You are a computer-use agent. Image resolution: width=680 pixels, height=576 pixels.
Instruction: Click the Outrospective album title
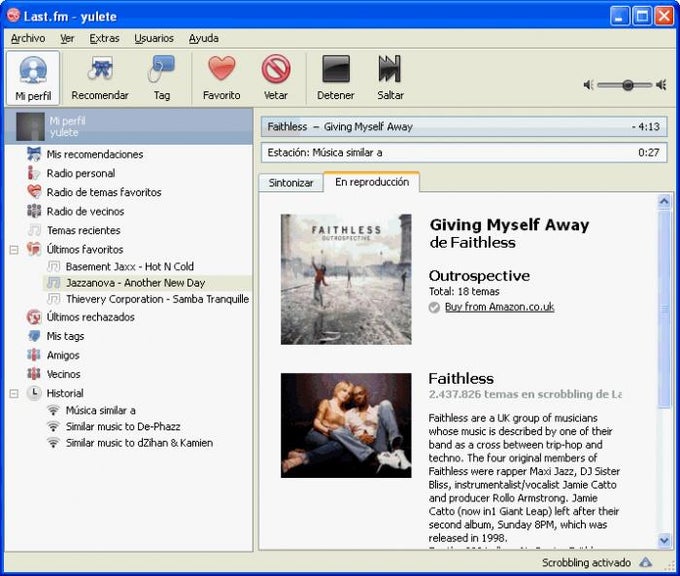pyautogui.click(x=479, y=276)
